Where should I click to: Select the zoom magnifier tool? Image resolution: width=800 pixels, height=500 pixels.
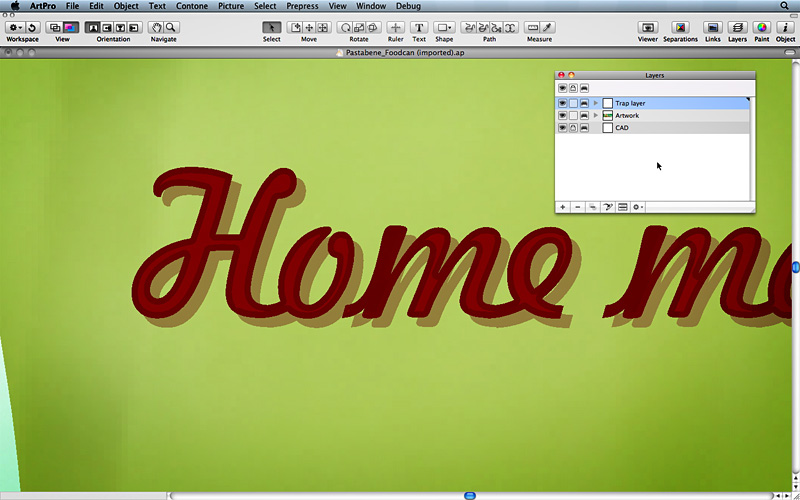click(171, 27)
